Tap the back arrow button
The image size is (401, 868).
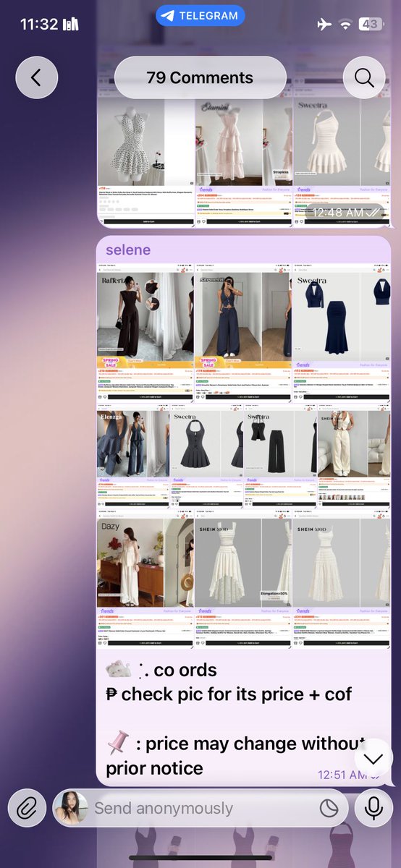[x=36, y=77]
